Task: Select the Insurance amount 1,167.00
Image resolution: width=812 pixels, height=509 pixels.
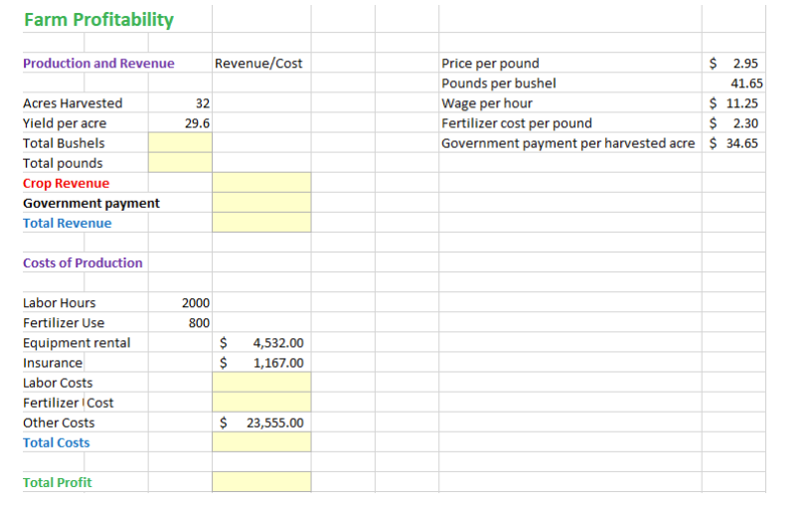Action: coord(261,363)
